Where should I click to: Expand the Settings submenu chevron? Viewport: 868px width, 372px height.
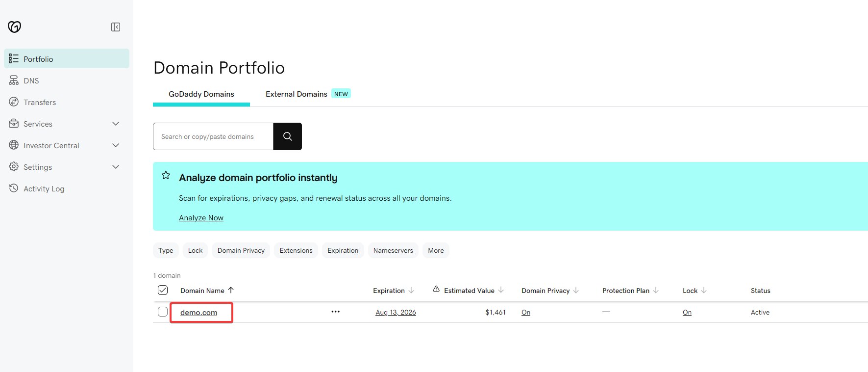116,167
